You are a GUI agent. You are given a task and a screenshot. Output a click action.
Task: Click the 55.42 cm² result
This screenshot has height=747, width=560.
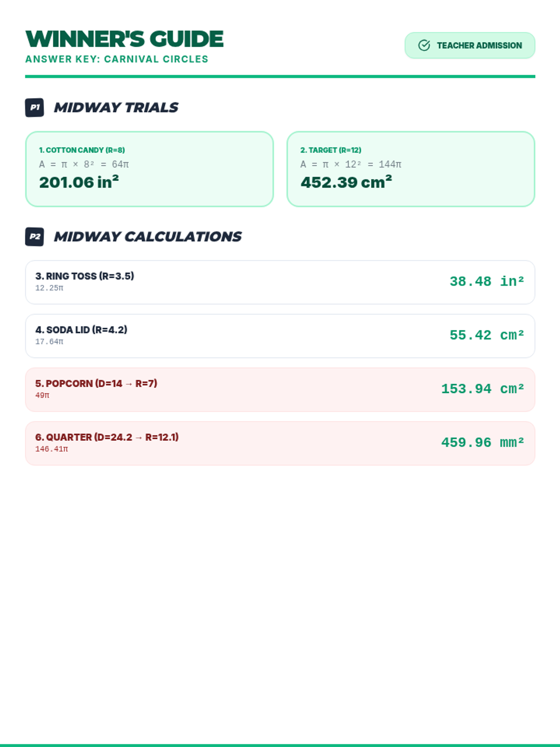coord(487,335)
